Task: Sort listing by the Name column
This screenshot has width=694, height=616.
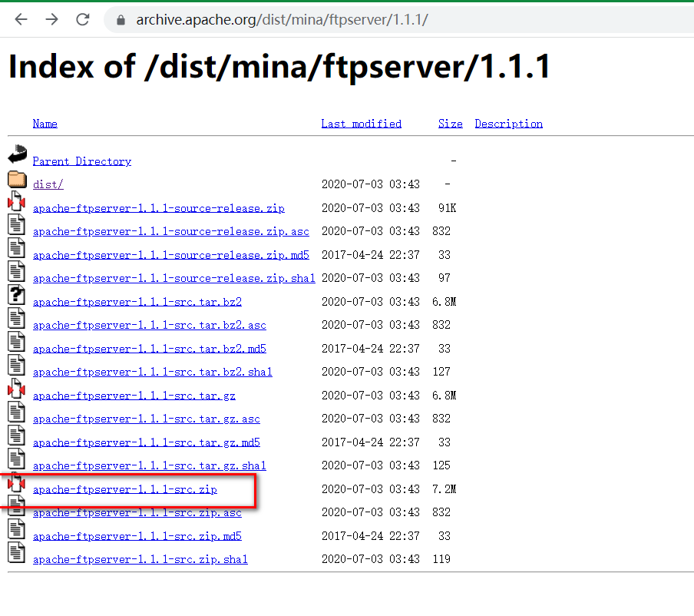Action: click(x=45, y=124)
